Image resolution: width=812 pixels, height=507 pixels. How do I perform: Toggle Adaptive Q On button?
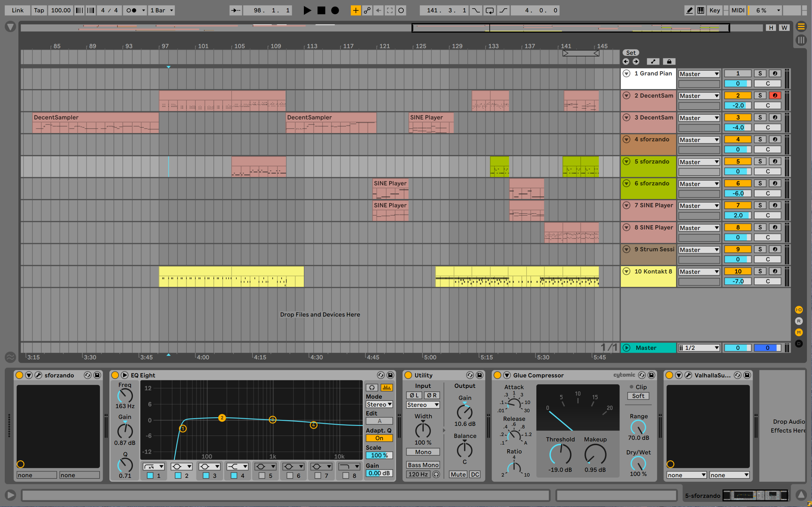click(379, 438)
